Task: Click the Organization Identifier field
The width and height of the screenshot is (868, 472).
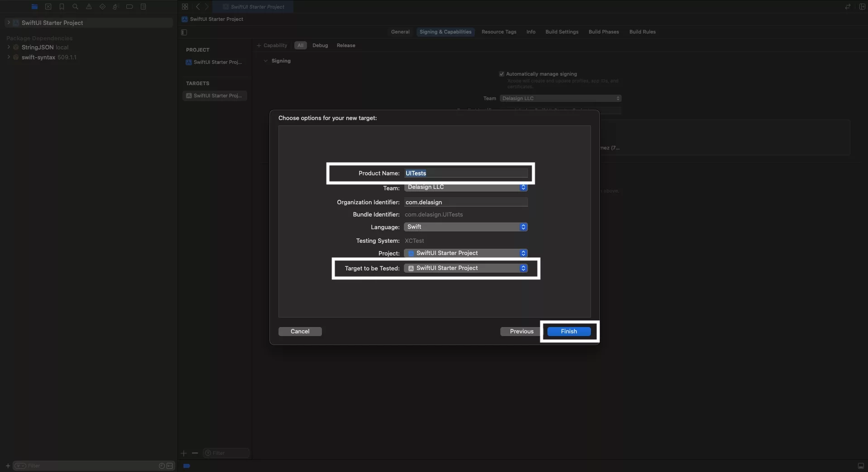Action: (x=466, y=202)
